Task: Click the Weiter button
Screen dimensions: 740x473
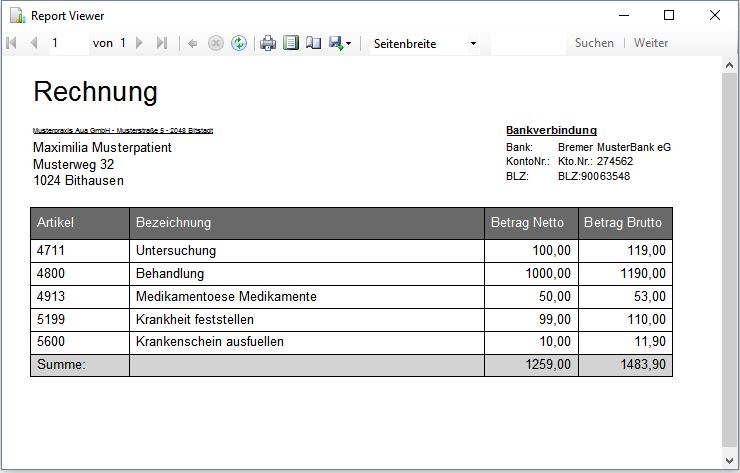Action: click(x=651, y=43)
